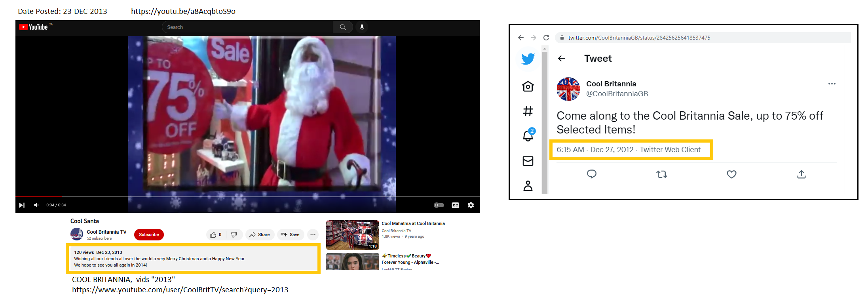Skip to next video with next button

point(22,205)
